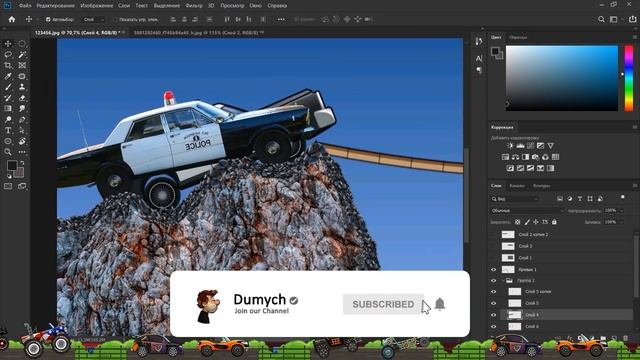Toggle eye icon for Слой 5
The image size is (640, 360).
pyautogui.click(x=493, y=303)
